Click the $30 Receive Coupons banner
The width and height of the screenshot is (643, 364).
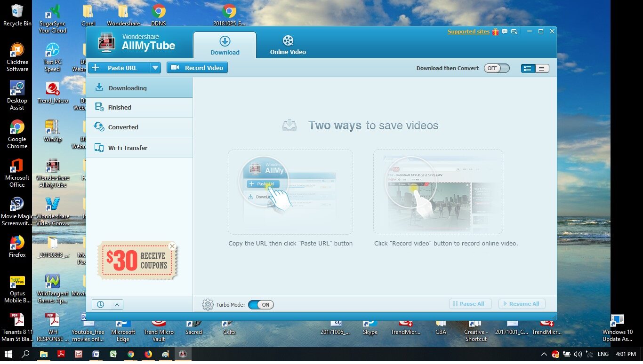(137, 260)
